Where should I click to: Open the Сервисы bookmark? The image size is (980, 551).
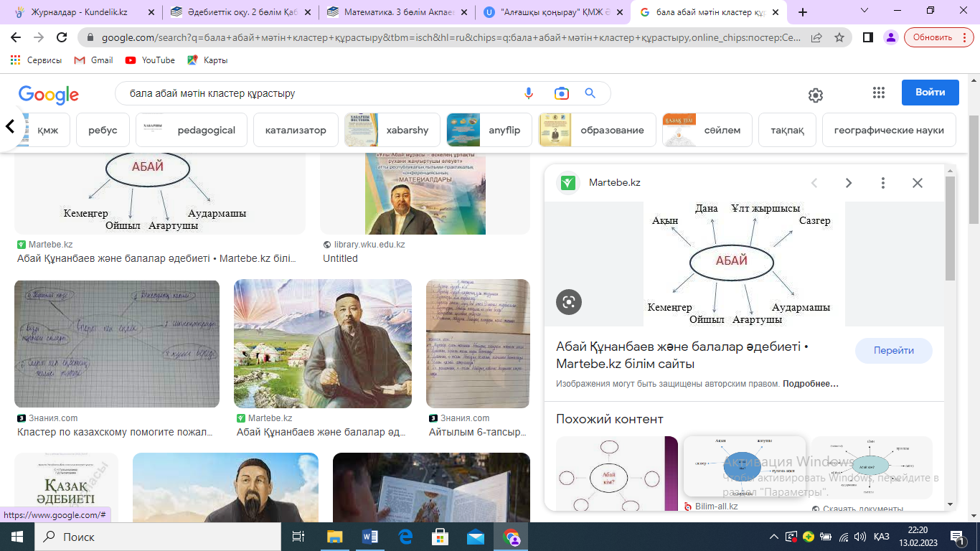(37, 60)
